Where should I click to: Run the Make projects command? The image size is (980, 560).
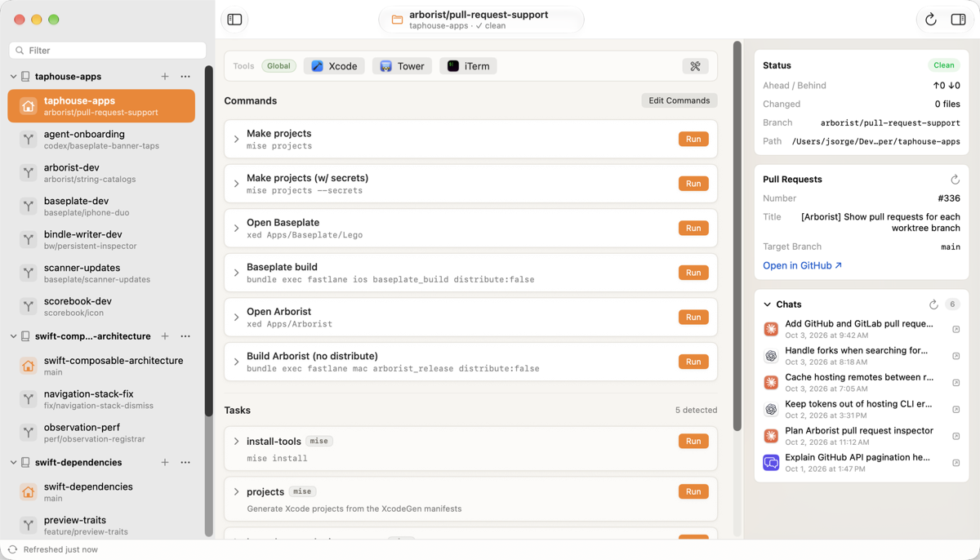coord(693,139)
